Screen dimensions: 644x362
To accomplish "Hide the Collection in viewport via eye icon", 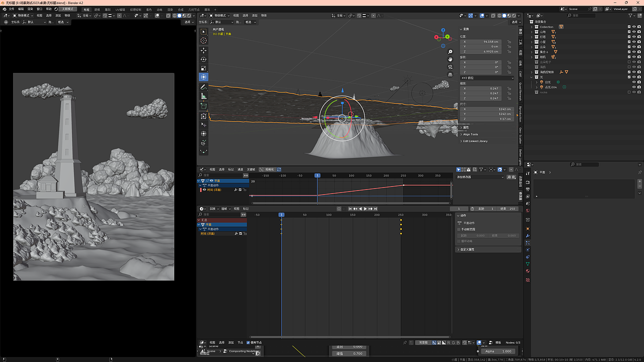I will coord(634,27).
